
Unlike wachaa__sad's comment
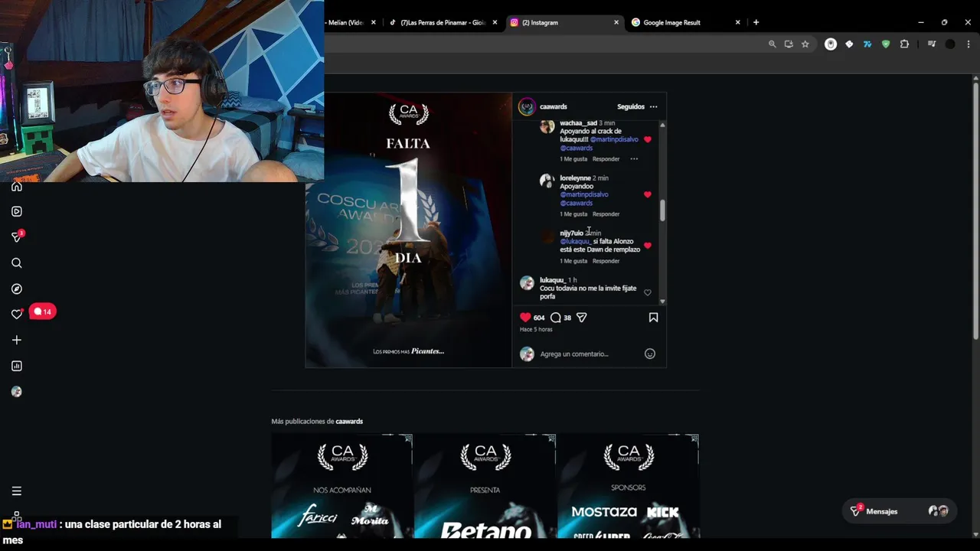tap(647, 139)
